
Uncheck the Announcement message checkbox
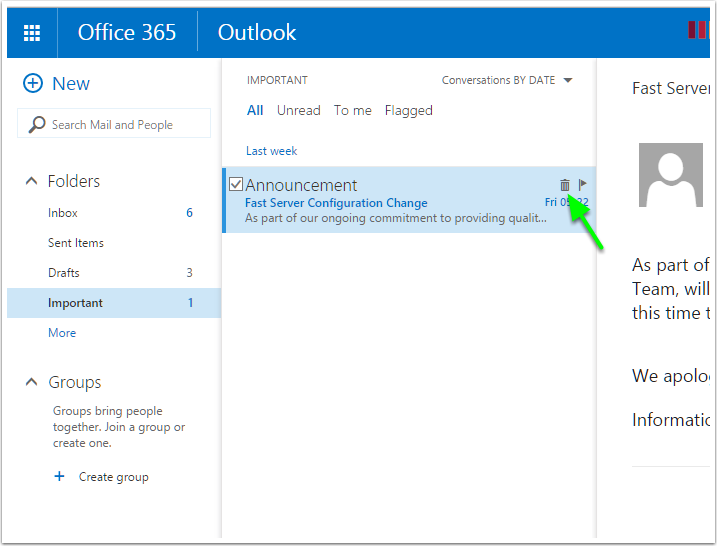pyautogui.click(x=236, y=184)
